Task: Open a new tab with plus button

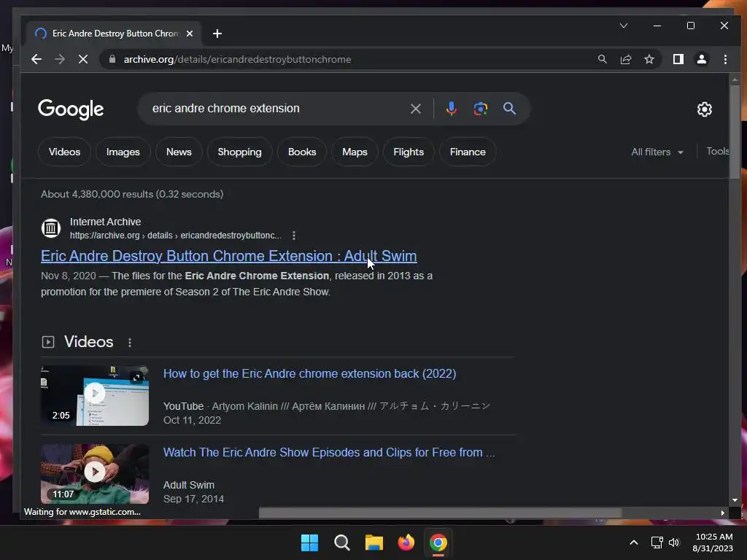Action: coord(217,34)
